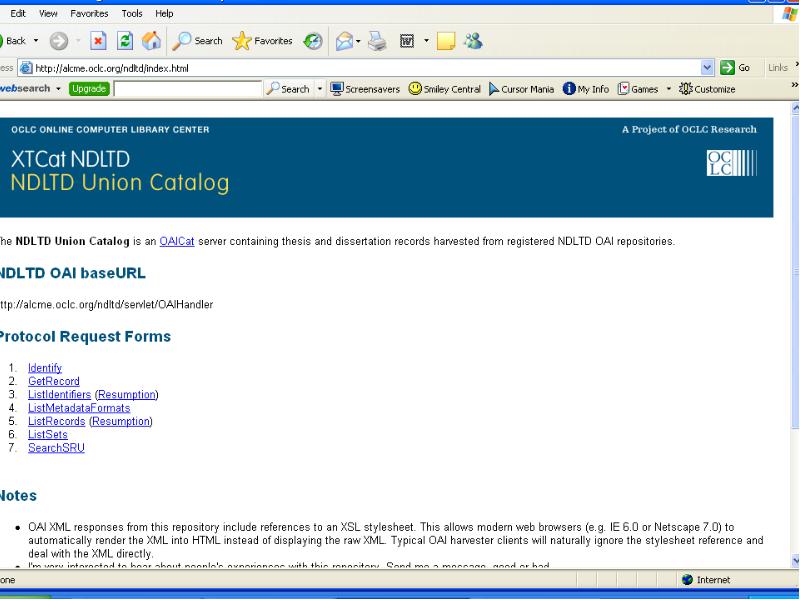The width and height of the screenshot is (800, 600).
Task: Click the Internet zone globe icon
Action: coord(687,580)
